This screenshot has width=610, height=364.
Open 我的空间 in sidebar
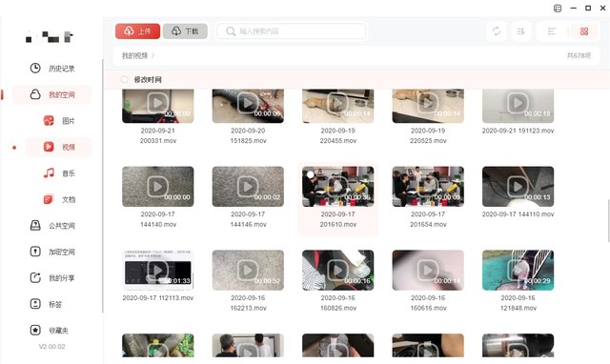[52, 94]
